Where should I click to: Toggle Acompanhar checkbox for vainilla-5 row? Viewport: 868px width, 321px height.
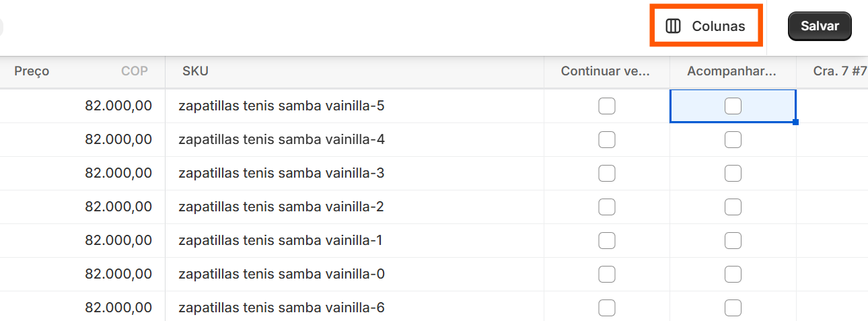click(733, 106)
